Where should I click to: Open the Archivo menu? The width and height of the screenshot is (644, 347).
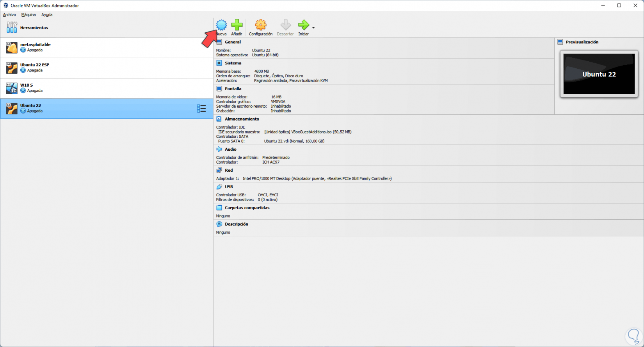pyautogui.click(x=9, y=15)
